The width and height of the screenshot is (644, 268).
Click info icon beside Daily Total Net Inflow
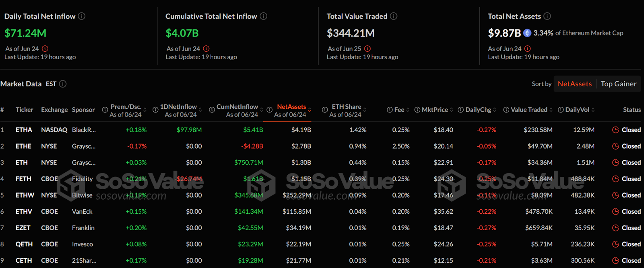click(82, 16)
